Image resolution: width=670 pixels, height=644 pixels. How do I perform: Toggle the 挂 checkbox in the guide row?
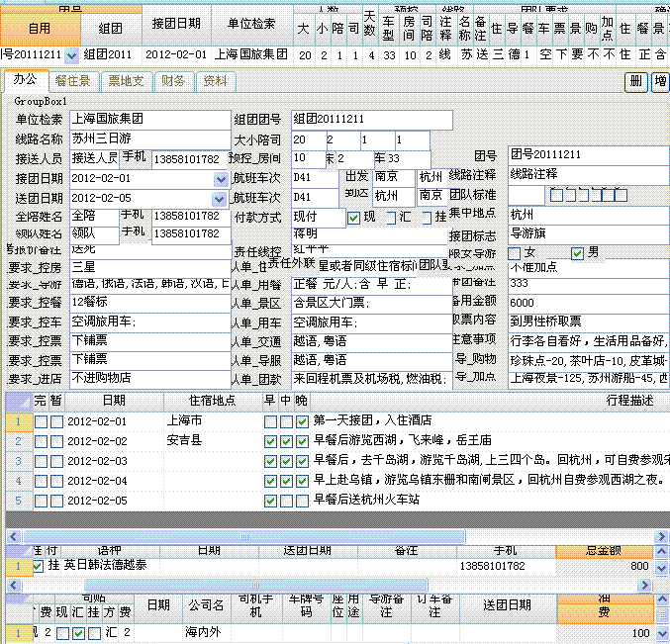point(39,566)
